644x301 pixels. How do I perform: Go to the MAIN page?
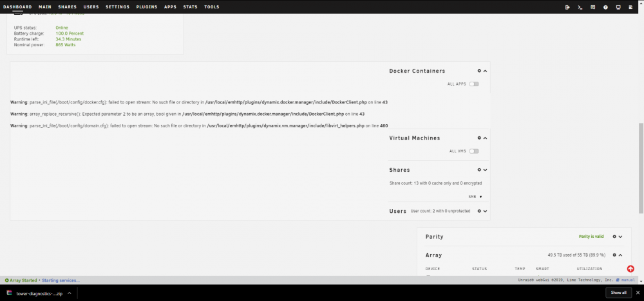point(45,7)
